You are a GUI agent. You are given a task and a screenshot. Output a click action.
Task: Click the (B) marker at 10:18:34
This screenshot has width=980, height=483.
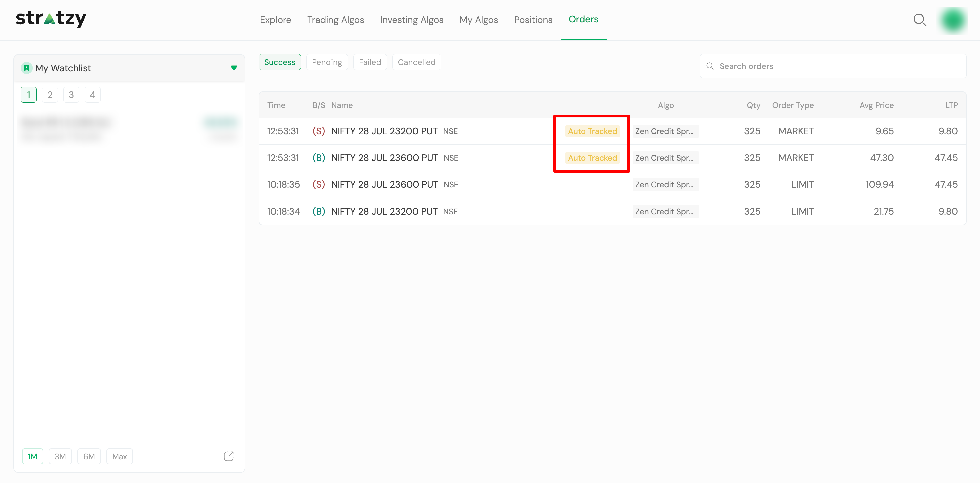[318, 211]
